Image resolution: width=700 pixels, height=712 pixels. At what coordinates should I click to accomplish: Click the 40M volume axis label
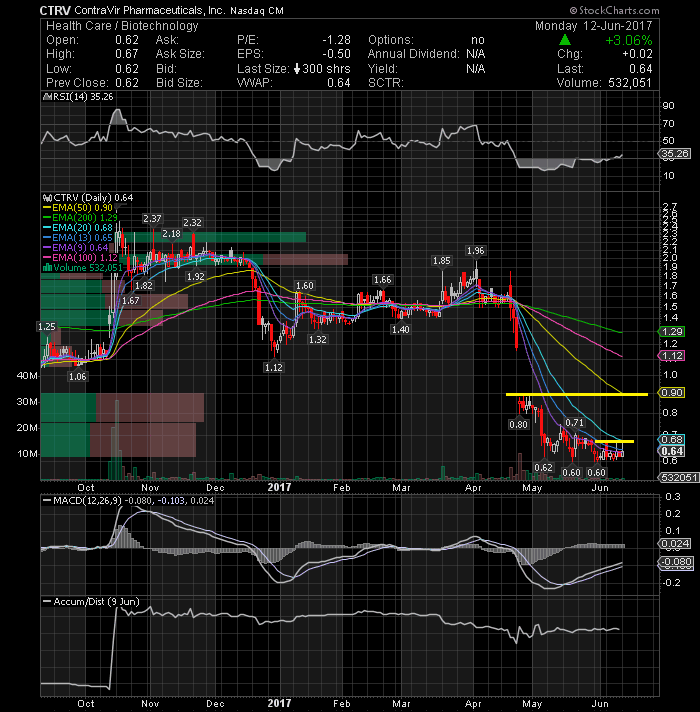pos(27,376)
